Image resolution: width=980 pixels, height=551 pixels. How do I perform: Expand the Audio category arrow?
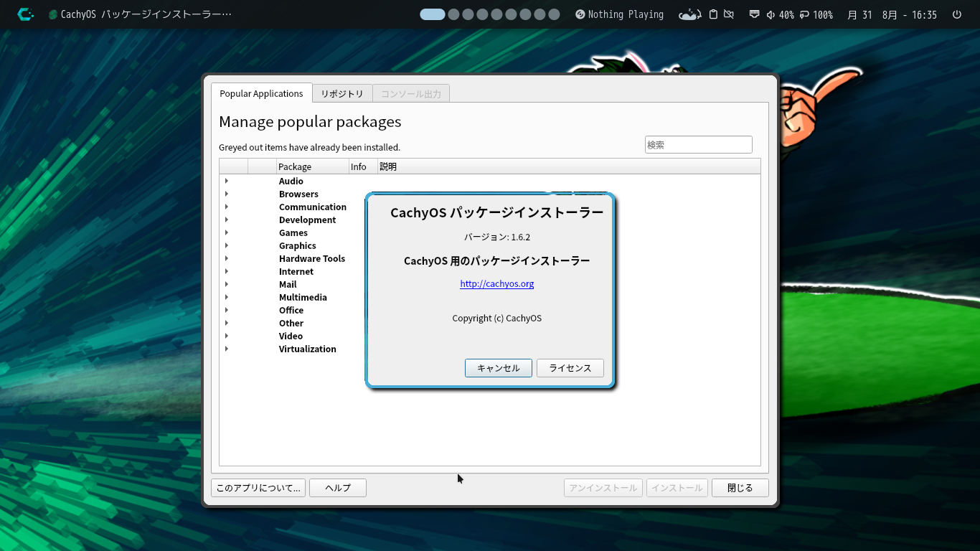(227, 181)
